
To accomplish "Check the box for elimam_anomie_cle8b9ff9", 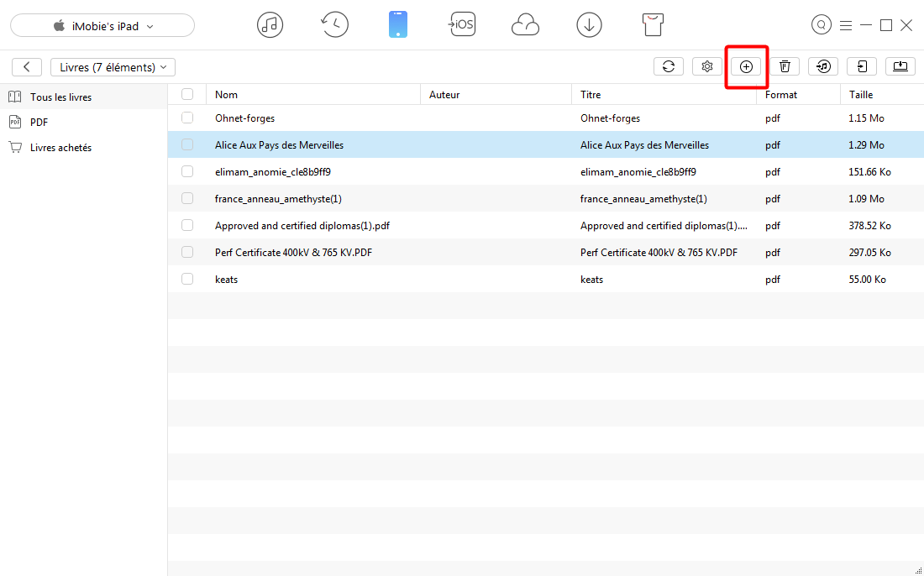I will [x=187, y=171].
